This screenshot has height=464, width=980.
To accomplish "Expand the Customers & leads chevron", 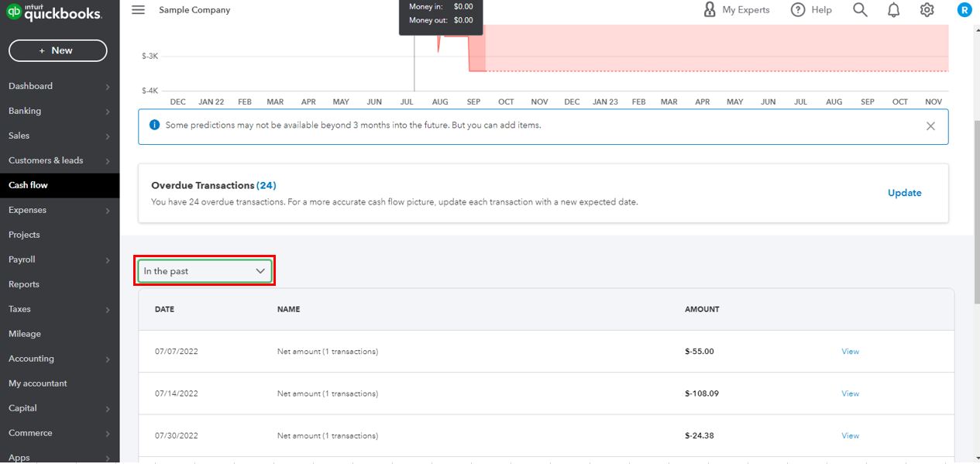I will (108, 161).
